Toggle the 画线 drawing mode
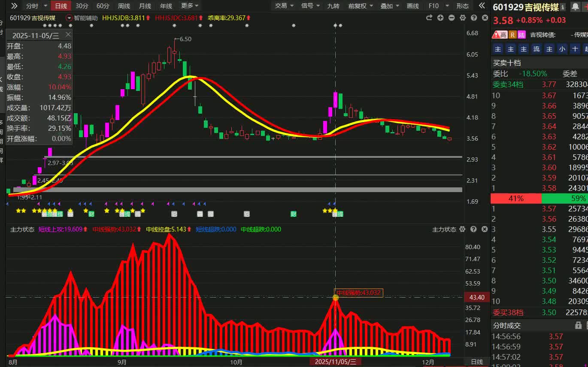The width and height of the screenshot is (588, 367). [412, 6]
